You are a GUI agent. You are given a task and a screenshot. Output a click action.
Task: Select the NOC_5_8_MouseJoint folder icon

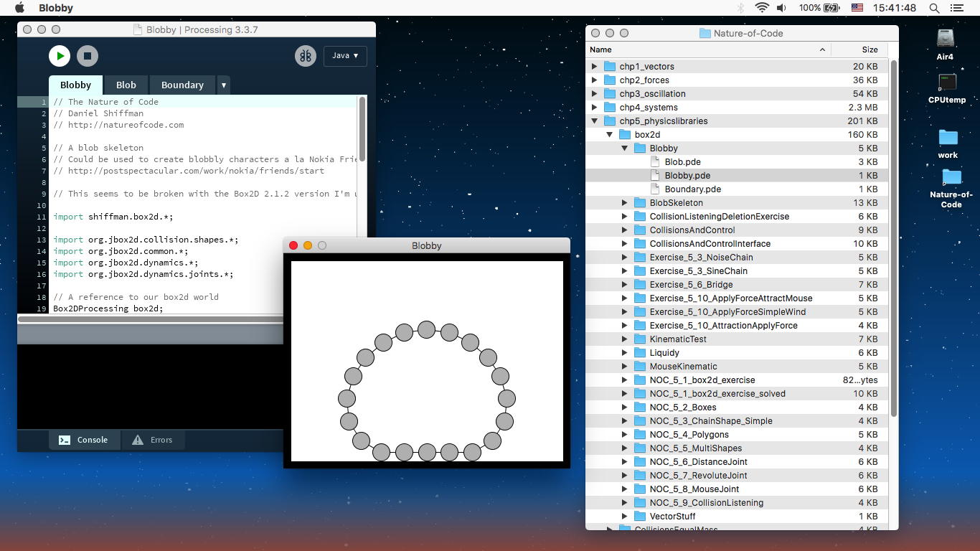(x=640, y=489)
